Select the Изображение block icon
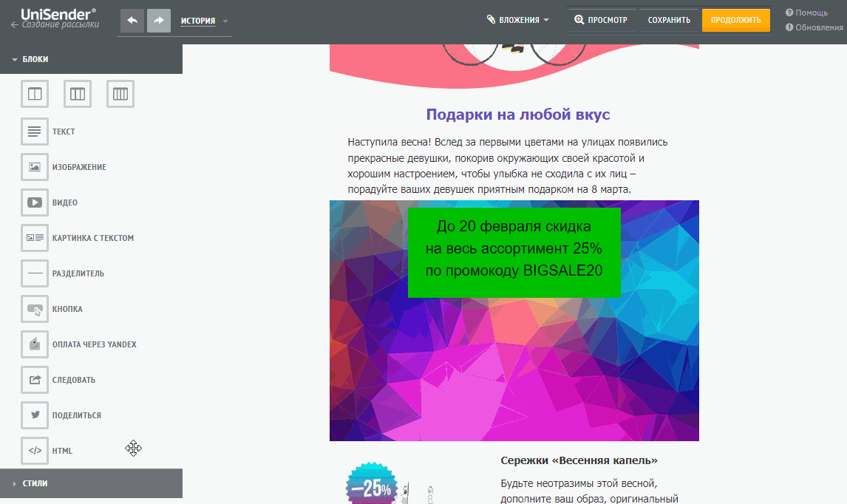The height and width of the screenshot is (504, 847). click(x=35, y=167)
